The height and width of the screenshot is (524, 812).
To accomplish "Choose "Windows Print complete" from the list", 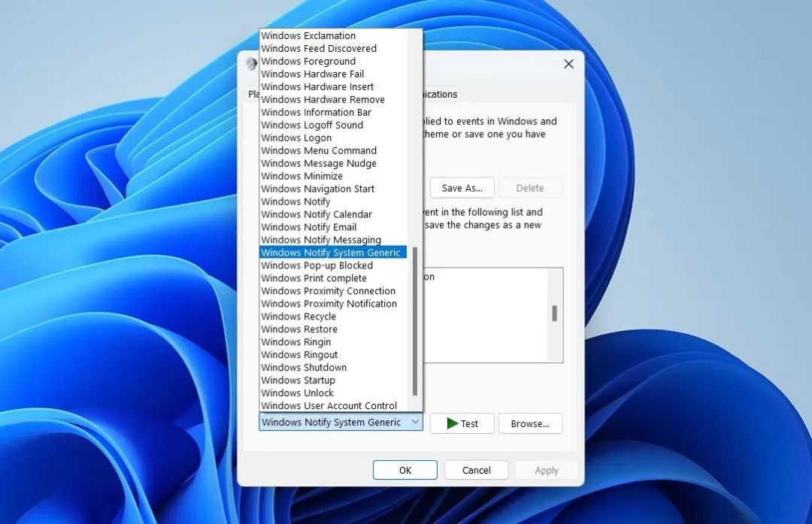I will [314, 277].
